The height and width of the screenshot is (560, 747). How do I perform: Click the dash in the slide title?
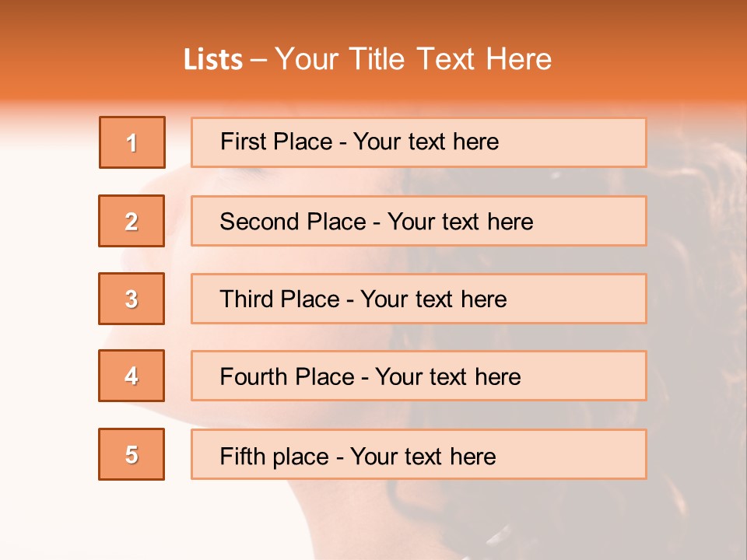point(259,60)
